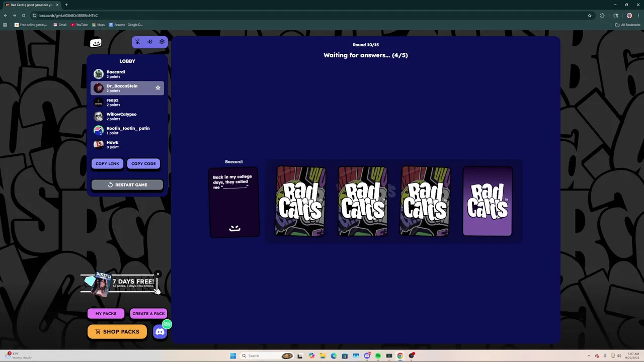
Task: Open the Chrome profile avatar
Action: (x=629, y=16)
